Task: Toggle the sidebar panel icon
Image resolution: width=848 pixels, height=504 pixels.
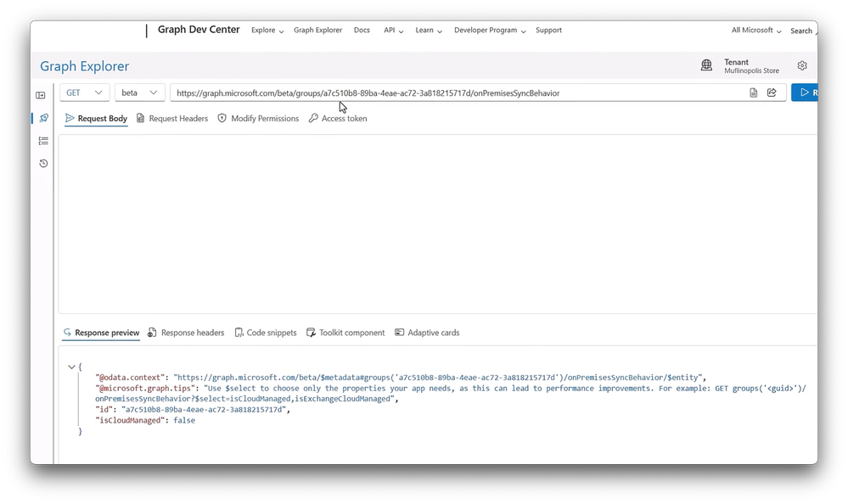Action: (41, 95)
